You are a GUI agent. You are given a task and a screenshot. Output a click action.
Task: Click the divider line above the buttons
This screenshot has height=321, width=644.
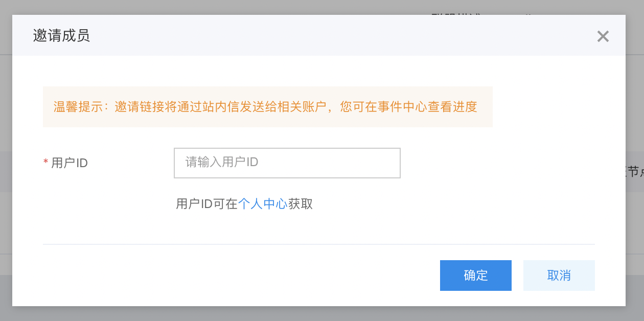point(319,244)
